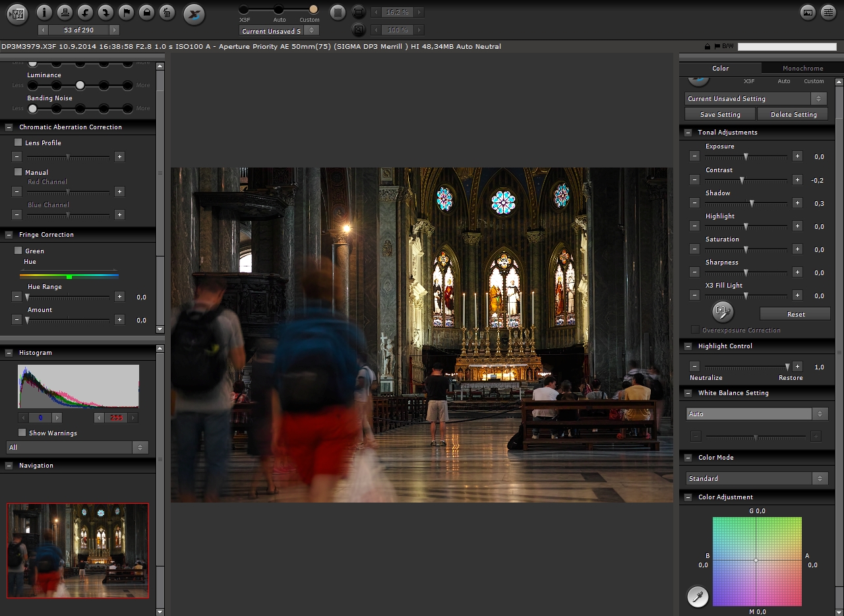Screen dimensions: 844x616
Task: Tick the Green fringe correction checkbox
Action: tap(18, 251)
